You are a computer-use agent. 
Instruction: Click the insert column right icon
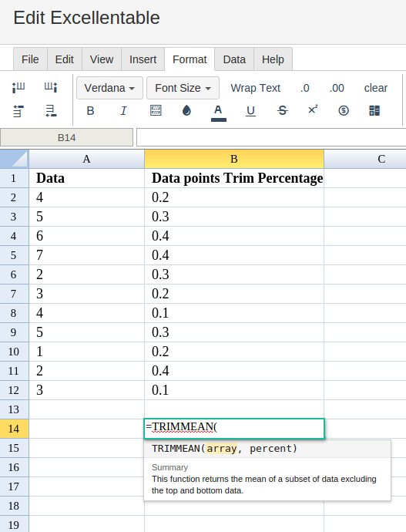tap(51, 88)
